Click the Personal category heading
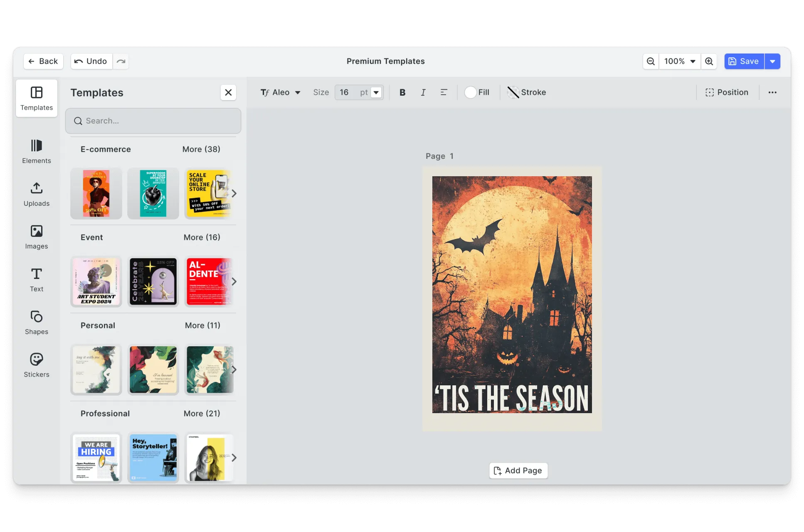The width and height of the screenshot is (804, 532). pyautogui.click(x=98, y=325)
